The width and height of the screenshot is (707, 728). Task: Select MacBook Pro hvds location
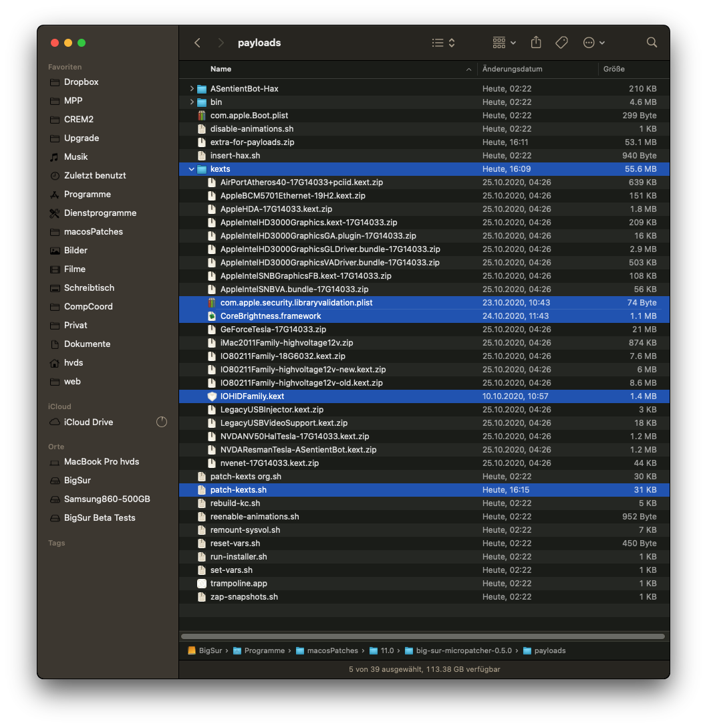pyautogui.click(x=101, y=461)
